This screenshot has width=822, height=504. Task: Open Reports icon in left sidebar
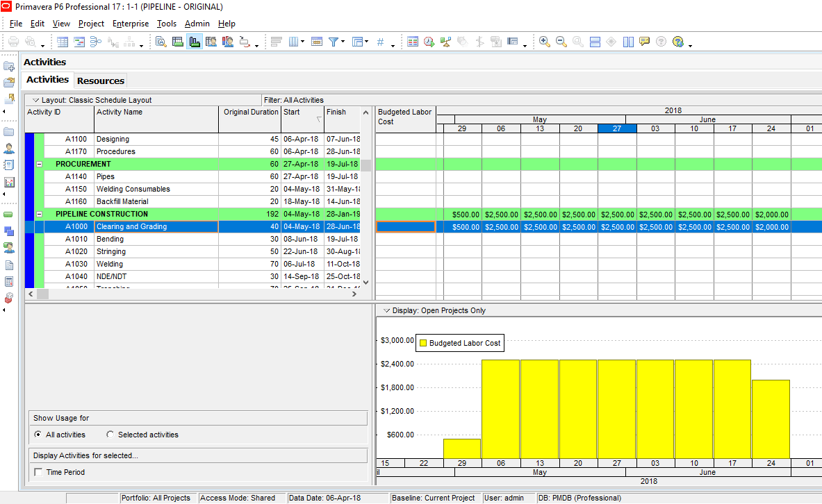coord(9,165)
